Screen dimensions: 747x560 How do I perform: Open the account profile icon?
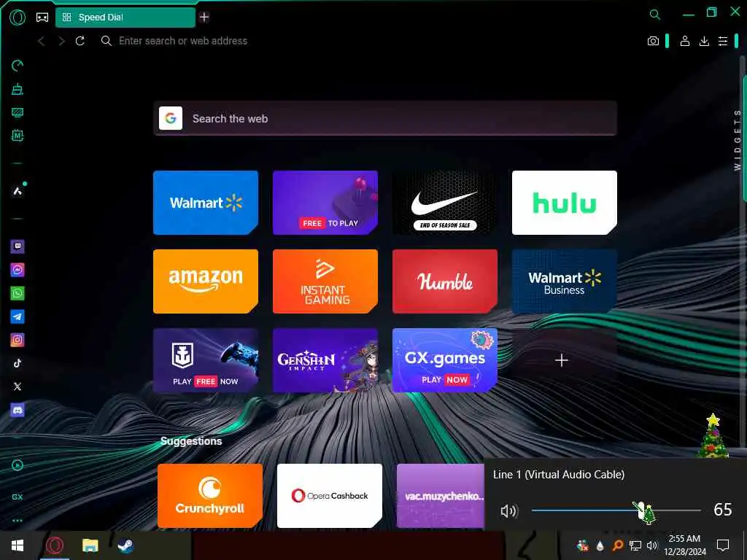[684, 42]
